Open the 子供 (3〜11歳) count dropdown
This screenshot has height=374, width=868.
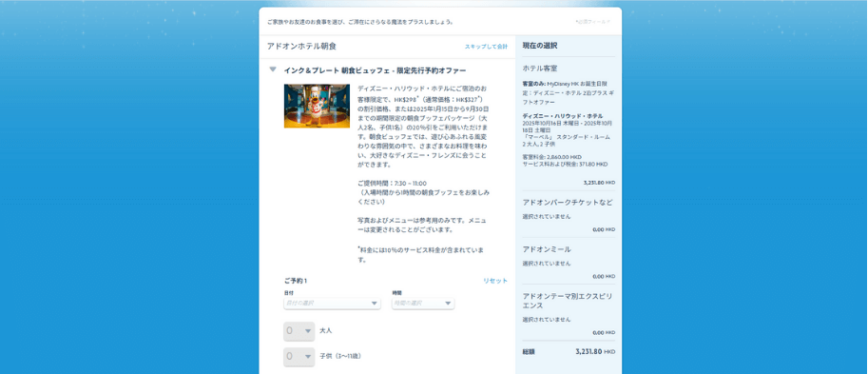tap(299, 356)
